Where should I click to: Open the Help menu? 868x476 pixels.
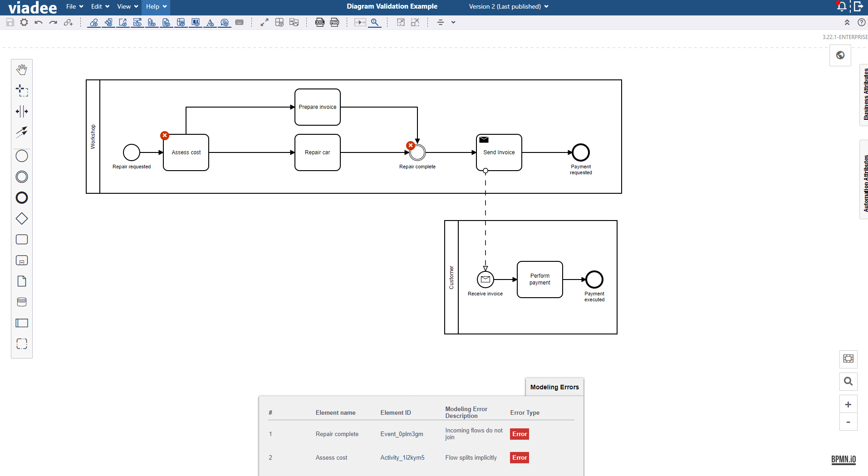coord(156,6)
